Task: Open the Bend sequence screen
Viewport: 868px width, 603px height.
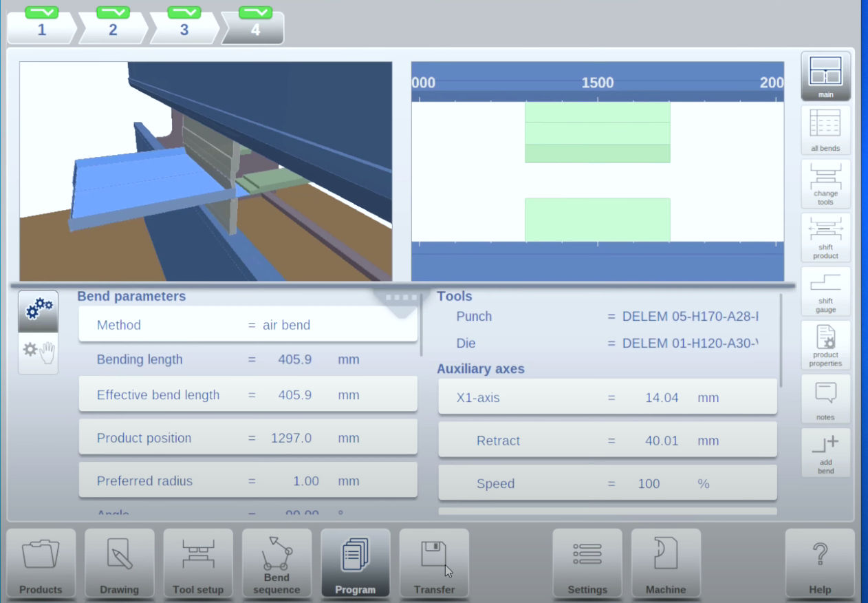Action: pyautogui.click(x=276, y=562)
